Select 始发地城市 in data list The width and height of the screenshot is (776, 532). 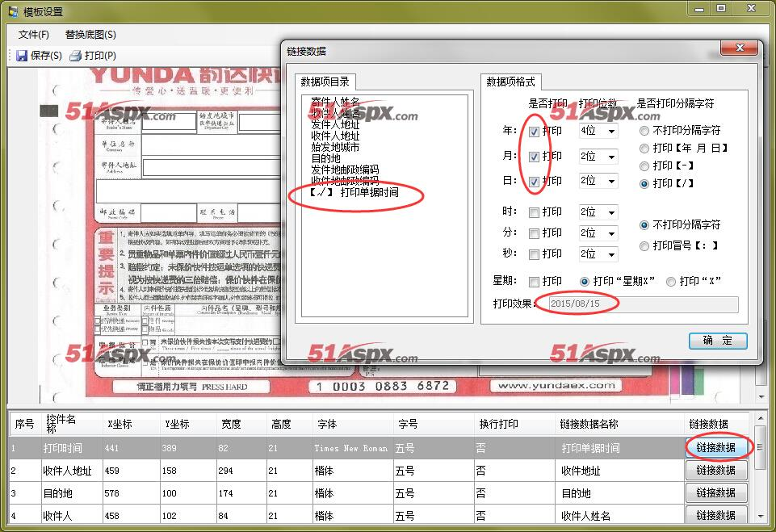pos(335,147)
